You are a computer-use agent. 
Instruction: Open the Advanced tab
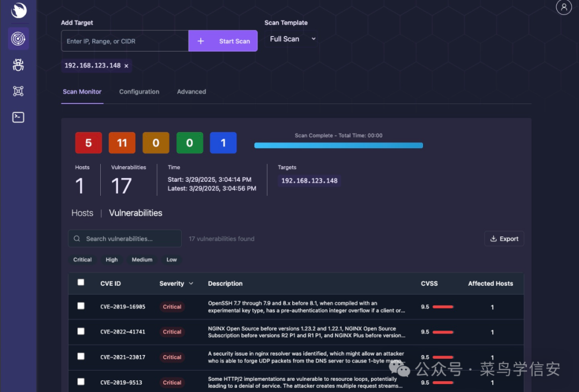point(191,92)
